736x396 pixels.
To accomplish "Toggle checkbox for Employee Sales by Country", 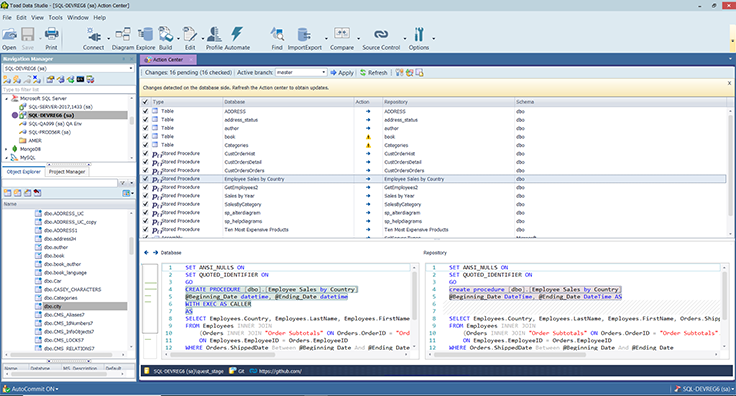I will tap(146, 179).
